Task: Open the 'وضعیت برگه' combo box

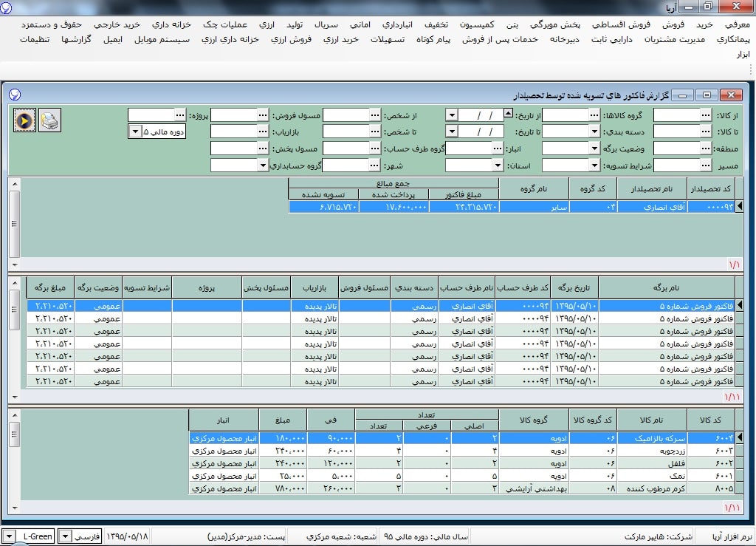Action: coord(594,148)
